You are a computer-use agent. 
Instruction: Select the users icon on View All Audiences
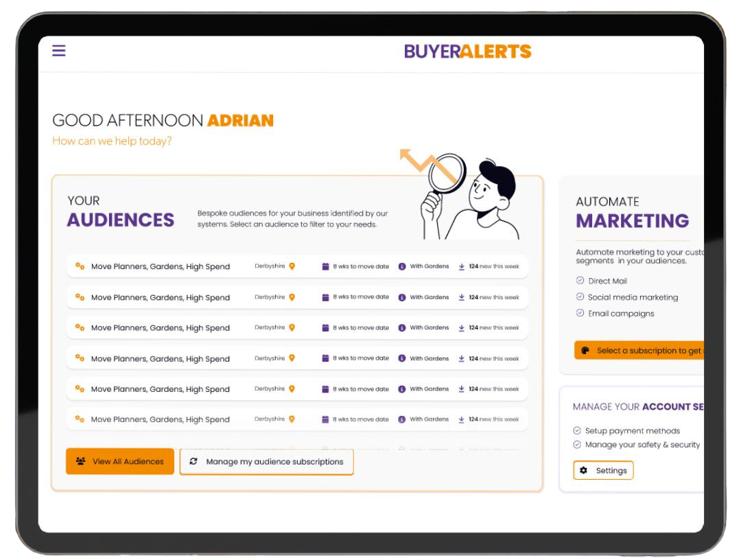[x=82, y=461]
